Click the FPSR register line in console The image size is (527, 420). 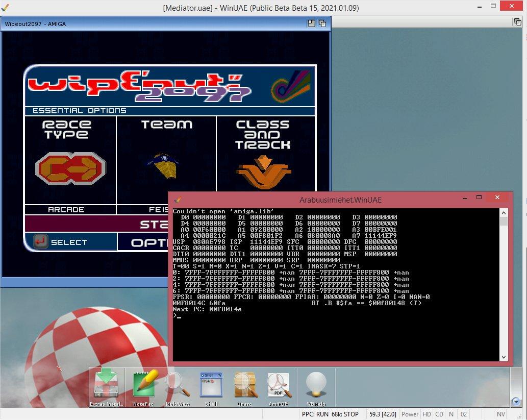(x=301, y=297)
